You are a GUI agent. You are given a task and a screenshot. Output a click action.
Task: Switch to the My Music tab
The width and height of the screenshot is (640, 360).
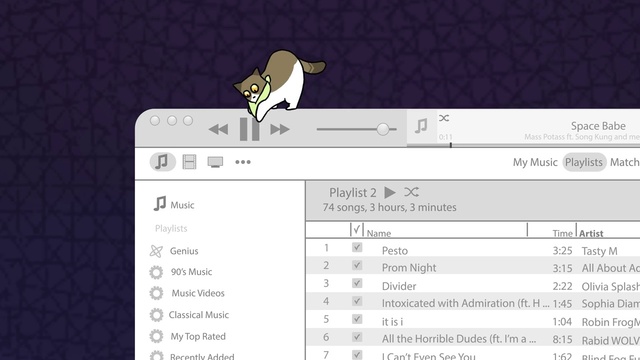[x=535, y=162]
